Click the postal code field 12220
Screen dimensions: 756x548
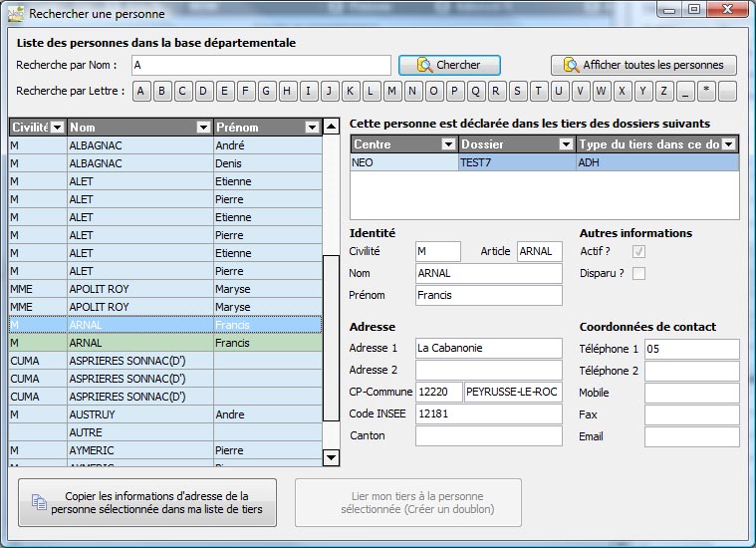point(438,393)
